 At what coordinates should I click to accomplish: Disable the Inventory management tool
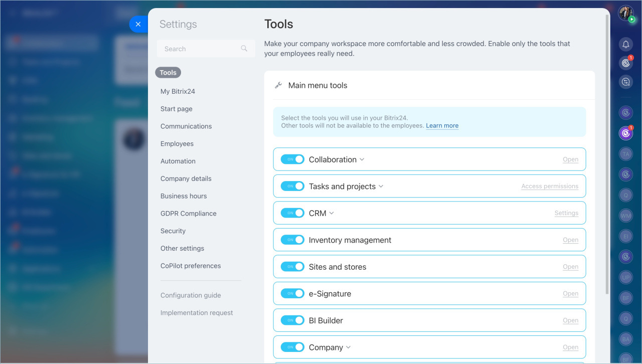(292, 240)
